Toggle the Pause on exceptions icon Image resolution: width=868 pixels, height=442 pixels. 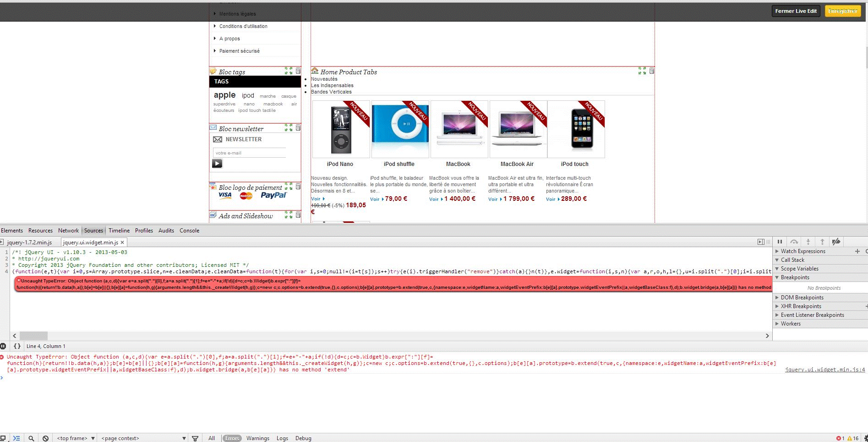point(3,346)
